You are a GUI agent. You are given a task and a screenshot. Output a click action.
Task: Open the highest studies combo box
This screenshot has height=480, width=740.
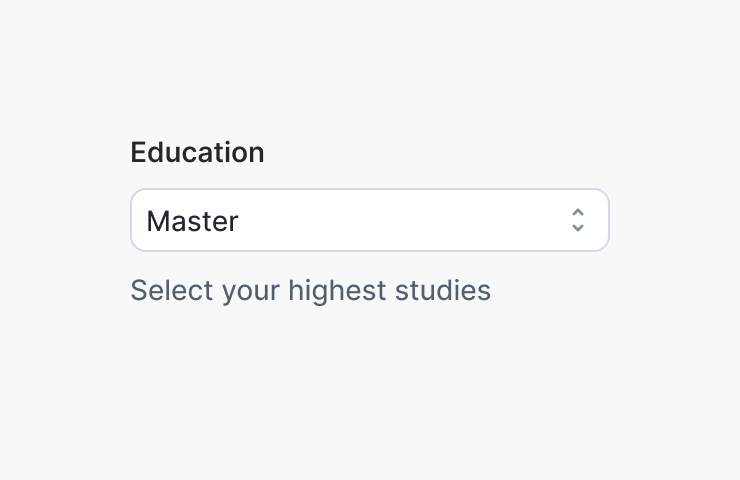(369, 220)
